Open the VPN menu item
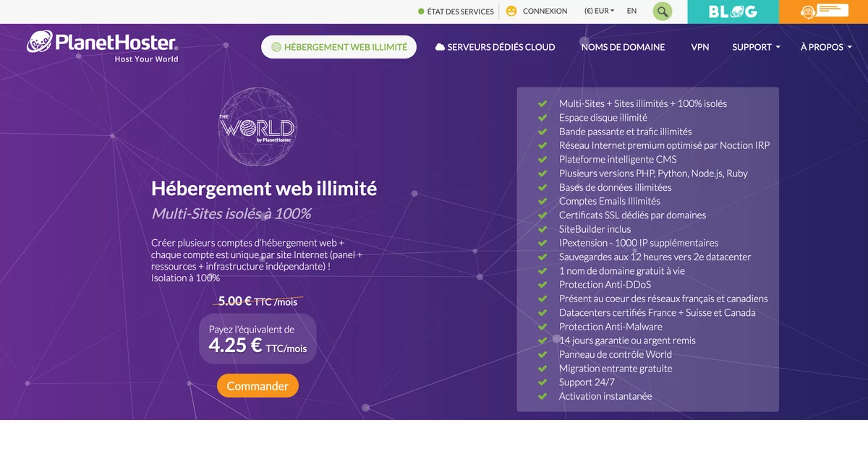Screen dimensions: 868x459 coord(700,47)
